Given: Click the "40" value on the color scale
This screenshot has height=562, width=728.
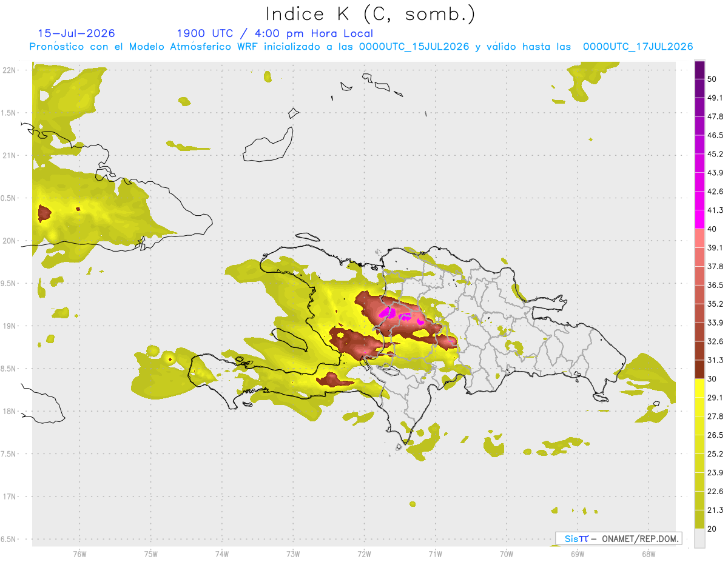Looking at the screenshot, I should (x=713, y=229).
